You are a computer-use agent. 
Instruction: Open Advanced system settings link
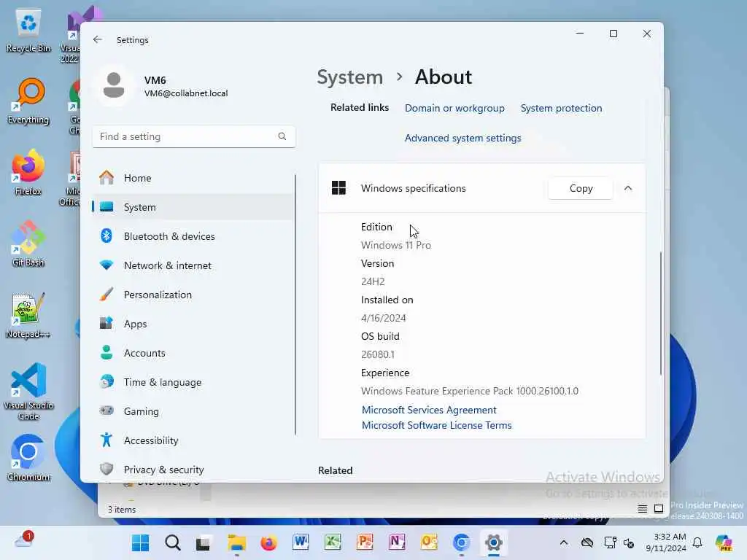462,138
